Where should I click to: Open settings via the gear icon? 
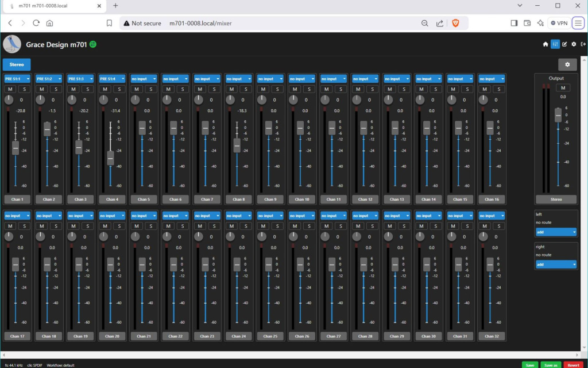[574, 44]
